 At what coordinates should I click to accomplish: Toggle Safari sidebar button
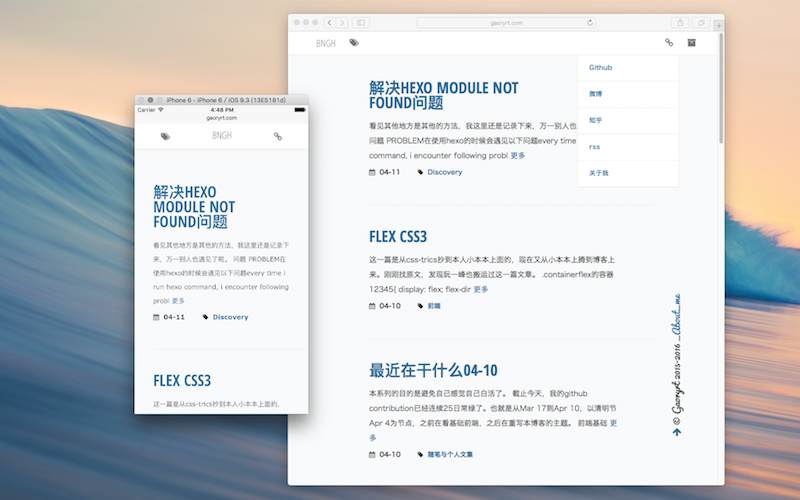pyautogui.click(x=360, y=22)
